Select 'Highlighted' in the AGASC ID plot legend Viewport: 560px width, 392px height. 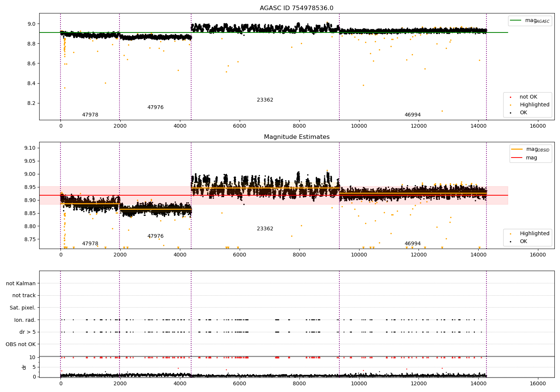pyautogui.click(x=535, y=105)
